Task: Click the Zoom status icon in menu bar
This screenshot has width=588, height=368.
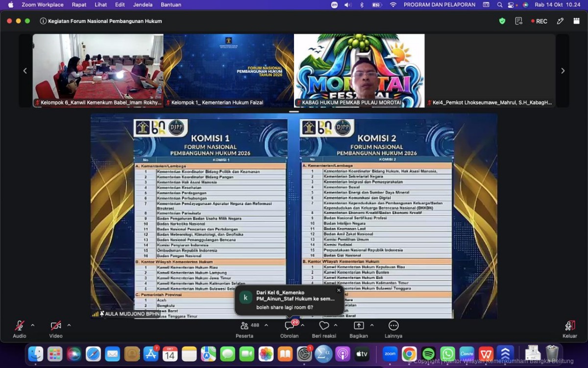Action: 335,5
